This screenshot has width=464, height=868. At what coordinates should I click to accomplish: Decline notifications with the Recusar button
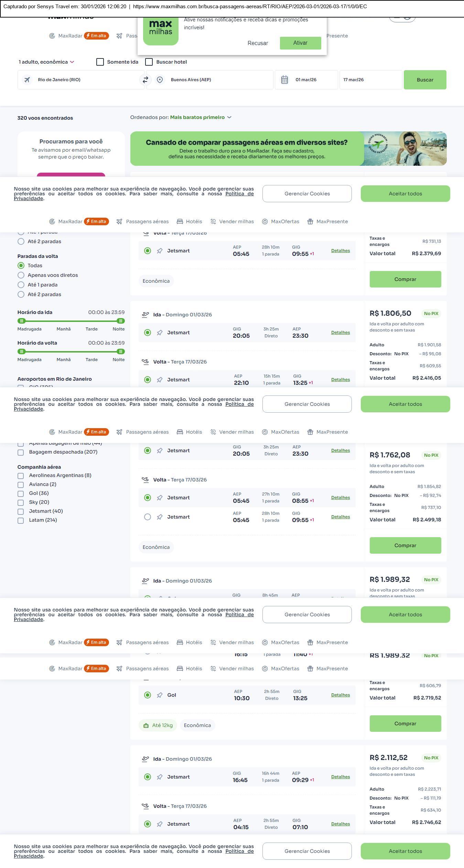point(258,43)
